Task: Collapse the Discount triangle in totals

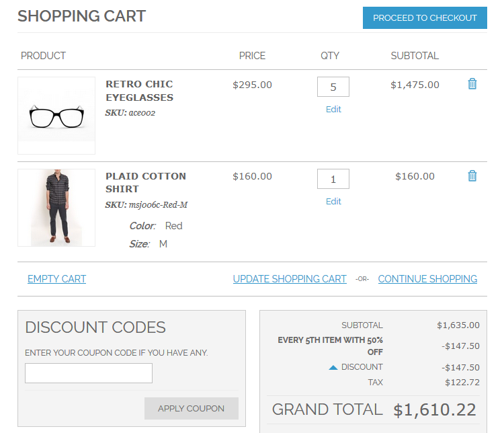Action: point(333,368)
